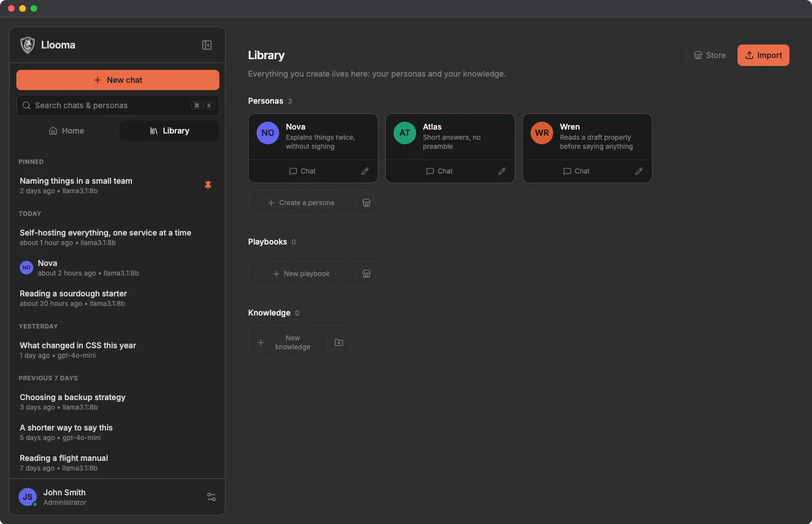This screenshot has width=812, height=524.
Task: Open chat "Reading a flight manual"
Action: tap(117, 463)
